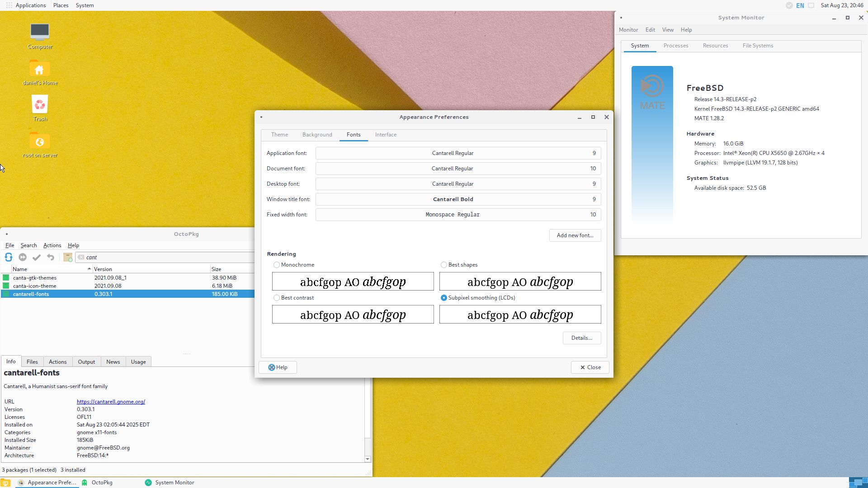Select Best contrast rendering option
868x488 pixels.
(x=277, y=298)
